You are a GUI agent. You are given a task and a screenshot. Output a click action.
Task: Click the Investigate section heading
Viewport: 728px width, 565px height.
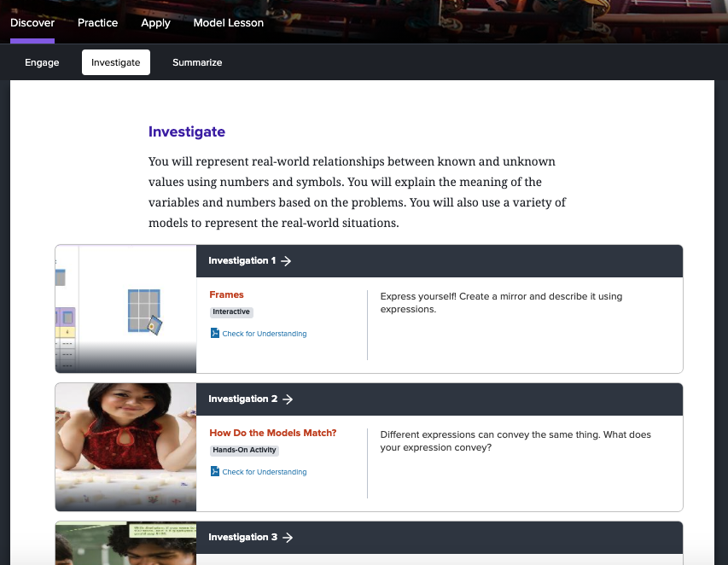point(187,131)
